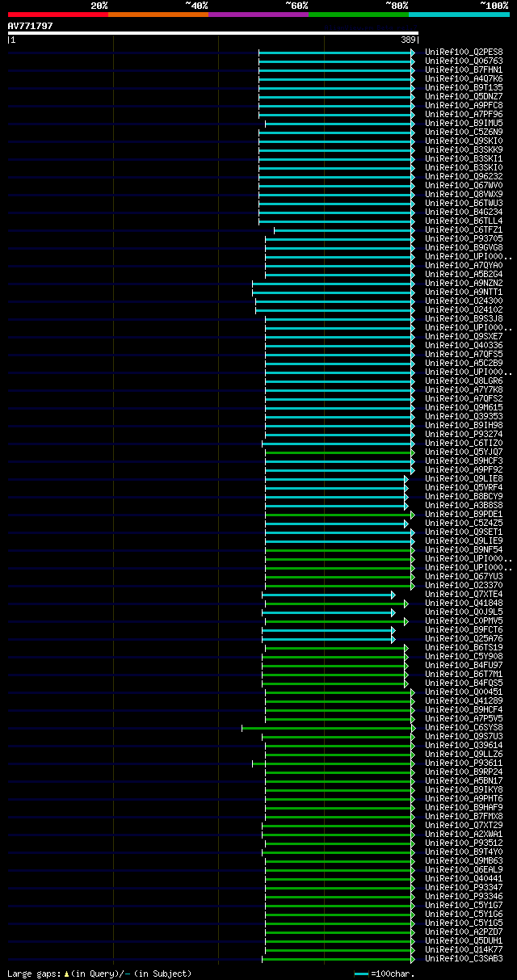517x980 pixels.
Task: Open the UniRef100_A9PHT6 hit link
Action: [x=464, y=799]
